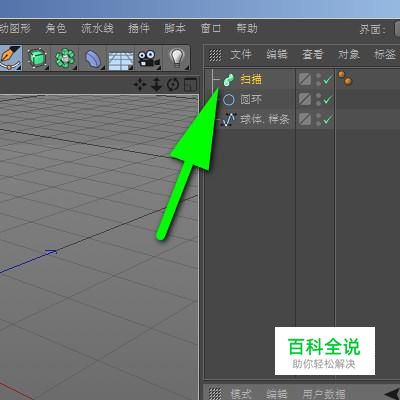This screenshot has height=400, width=400.
Task: Toggle visibility dots for 球体.样条
Action: pyautogui.click(x=318, y=120)
